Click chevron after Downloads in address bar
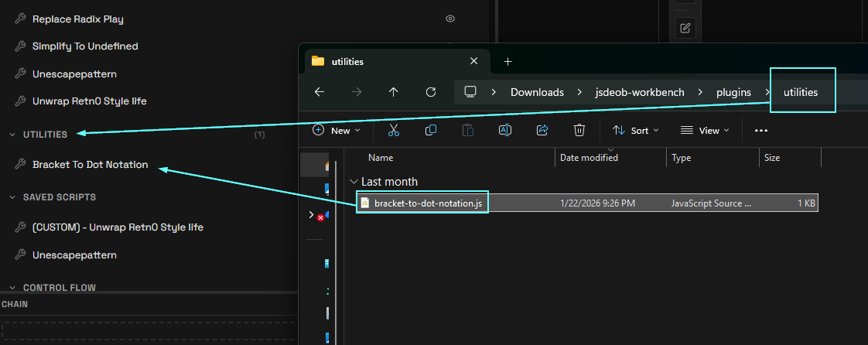 [579, 93]
